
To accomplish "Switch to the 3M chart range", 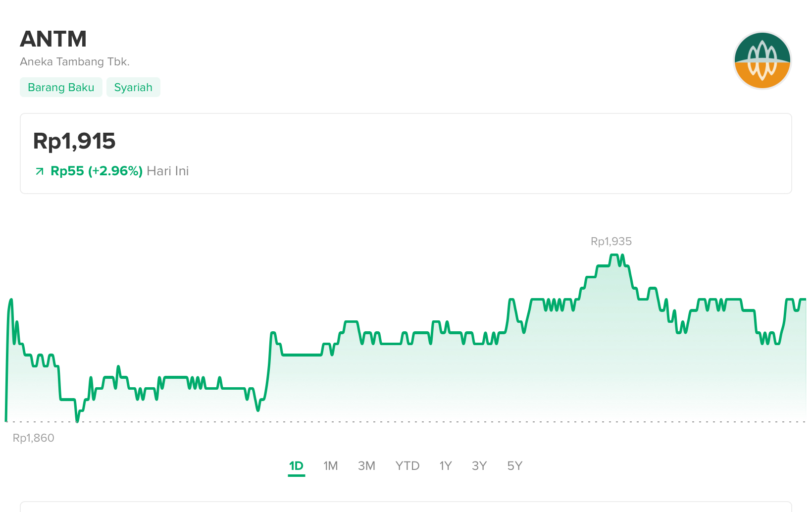I will click(366, 466).
